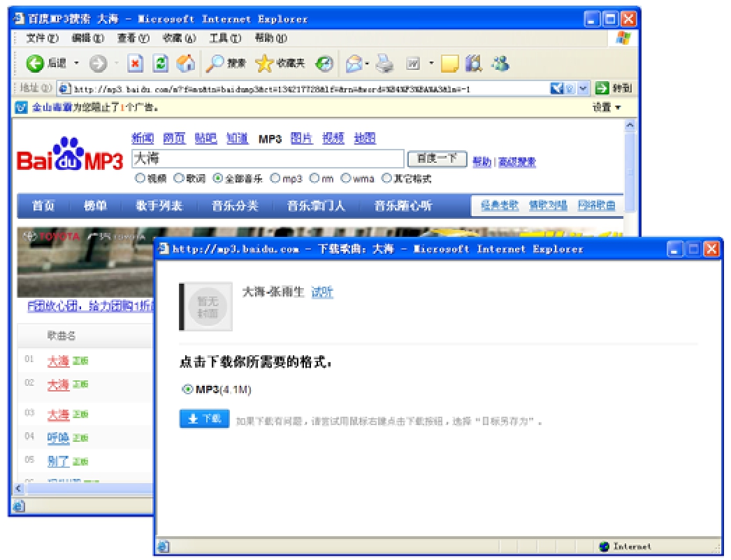Switch to the 榜单 tab
Image resolution: width=731 pixels, height=560 pixels.
95,206
